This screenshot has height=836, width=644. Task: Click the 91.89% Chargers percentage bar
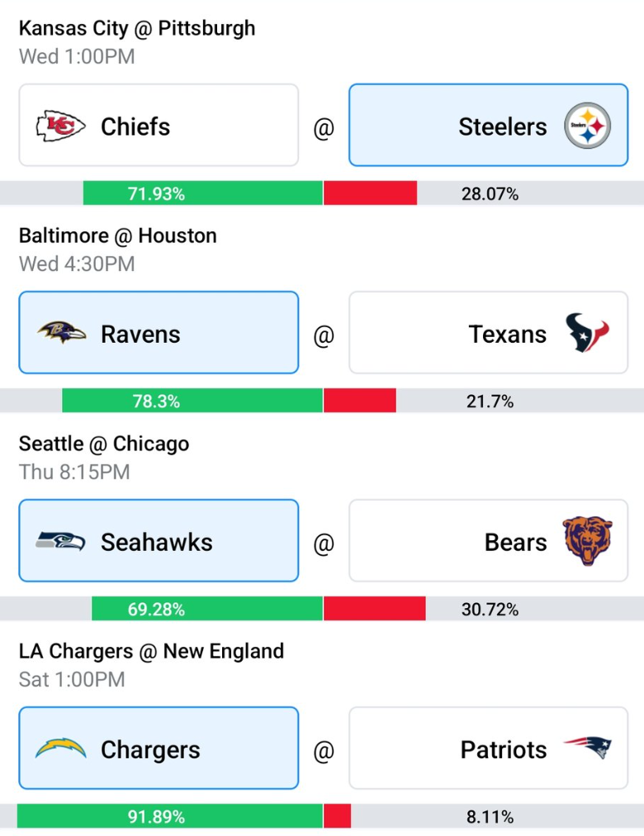170,816
